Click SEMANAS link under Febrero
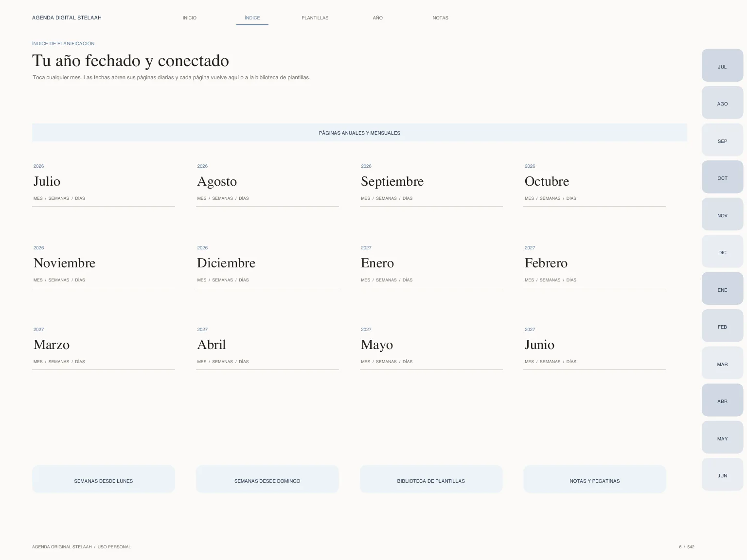Screen dimensions: 747x560 click(550, 280)
